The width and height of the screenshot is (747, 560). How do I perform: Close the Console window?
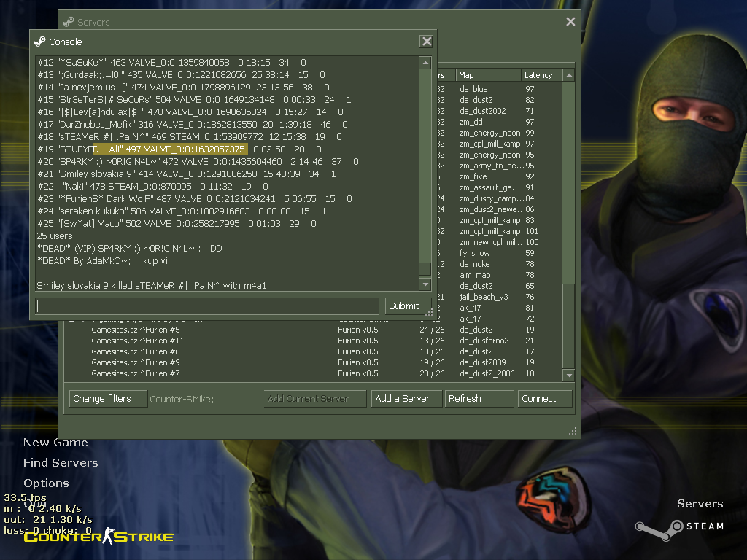426,42
